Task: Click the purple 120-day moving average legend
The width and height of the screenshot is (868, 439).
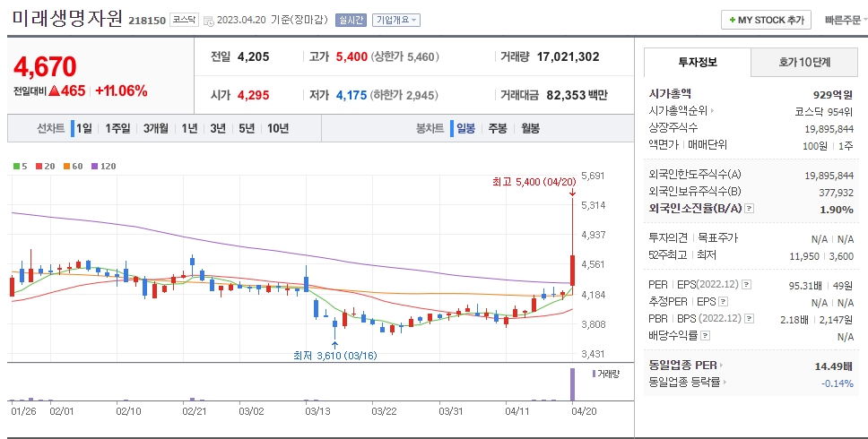Action: [103, 166]
